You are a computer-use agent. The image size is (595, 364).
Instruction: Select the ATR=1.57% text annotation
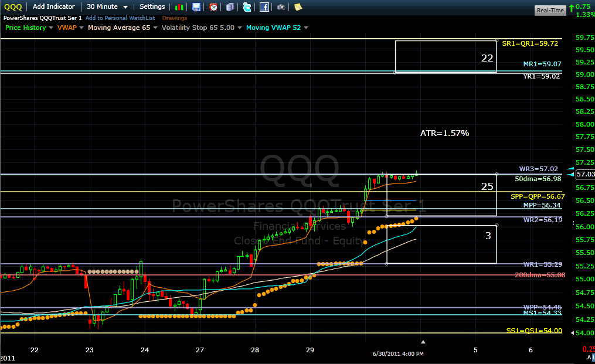pos(444,133)
